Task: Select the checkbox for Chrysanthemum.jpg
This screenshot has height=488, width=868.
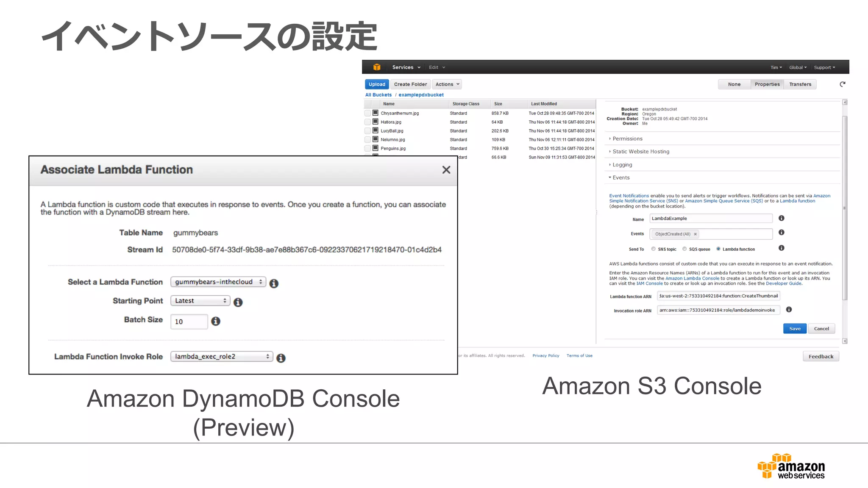Action: click(x=367, y=113)
